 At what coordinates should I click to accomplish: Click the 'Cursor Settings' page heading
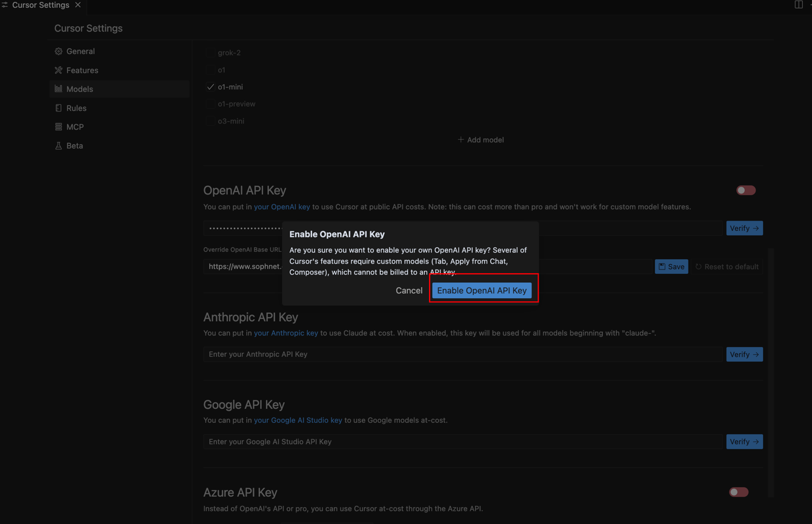click(88, 28)
